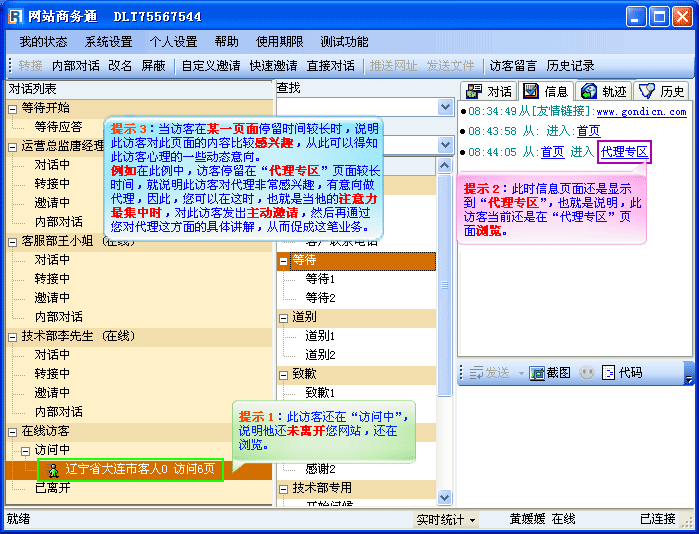699x534 pixels.
Task: Click the smiley emoticon icon
Action: click(x=586, y=372)
